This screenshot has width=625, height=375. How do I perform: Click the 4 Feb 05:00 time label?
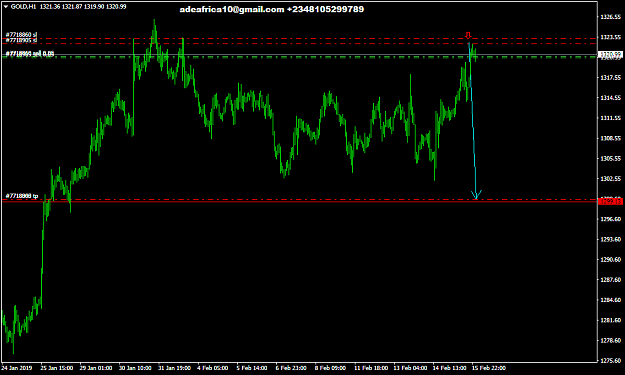click(213, 368)
